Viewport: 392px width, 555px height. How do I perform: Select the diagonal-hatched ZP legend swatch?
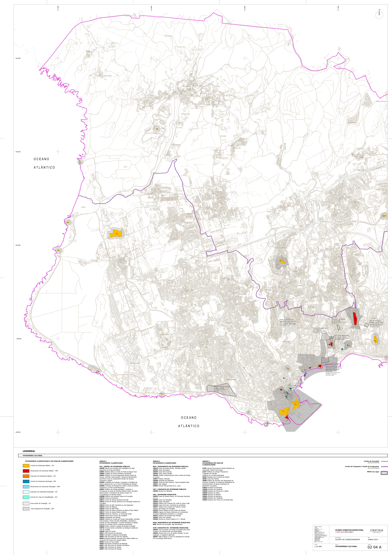pyautogui.click(x=26, y=504)
